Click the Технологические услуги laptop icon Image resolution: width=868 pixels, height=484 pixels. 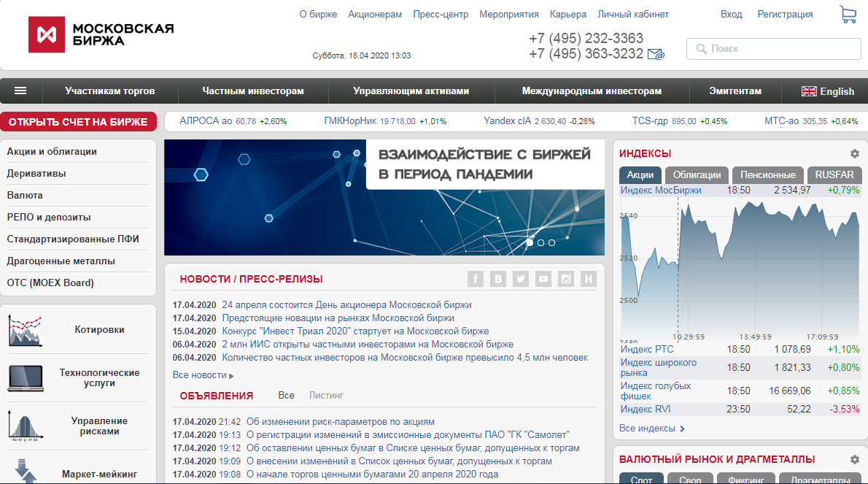26,378
